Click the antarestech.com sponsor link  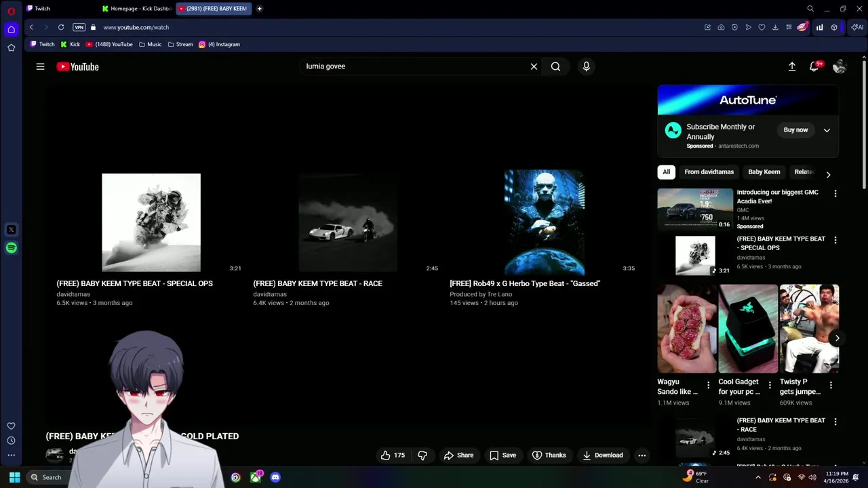(738, 146)
